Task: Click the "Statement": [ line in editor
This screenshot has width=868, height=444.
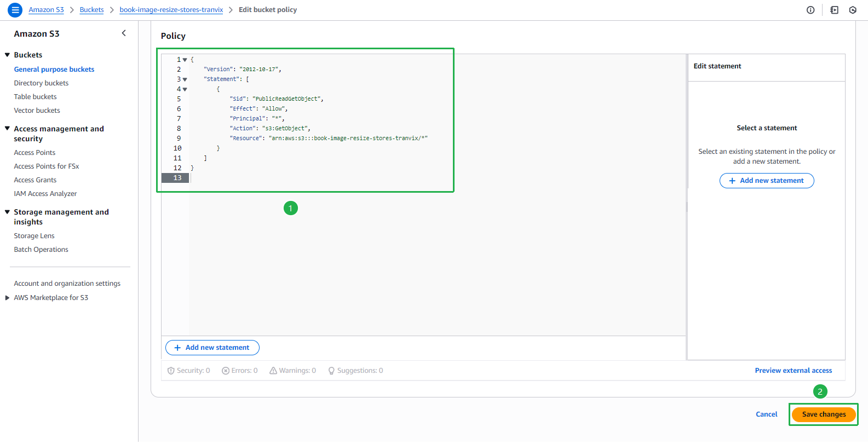Action: [226, 79]
